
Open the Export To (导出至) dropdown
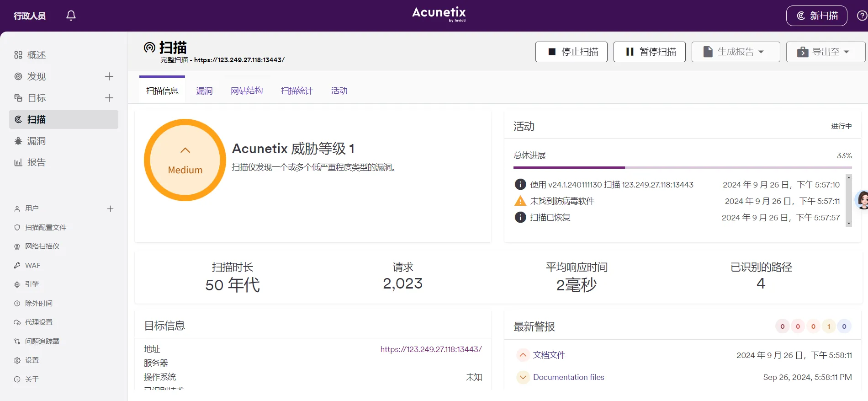click(x=826, y=52)
